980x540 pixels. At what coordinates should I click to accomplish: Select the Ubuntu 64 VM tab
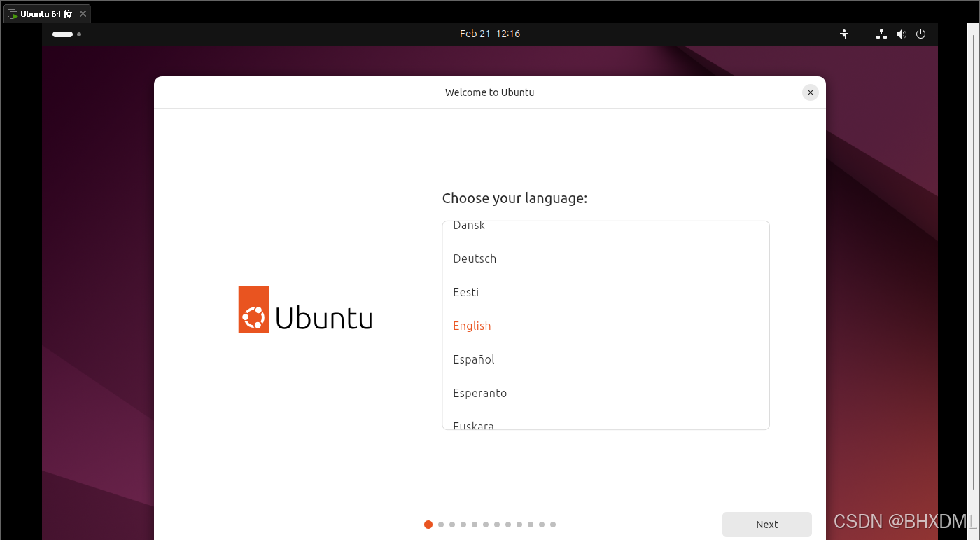coord(46,13)
